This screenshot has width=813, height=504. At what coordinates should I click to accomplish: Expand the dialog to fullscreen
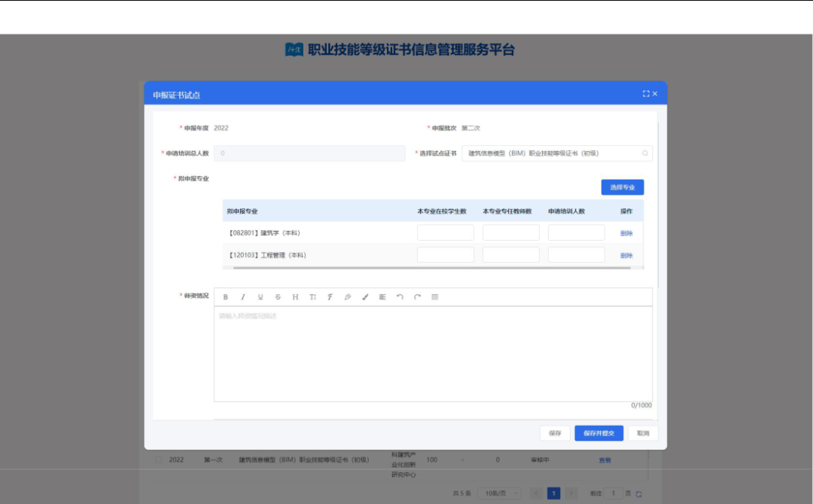coord(646,94)
